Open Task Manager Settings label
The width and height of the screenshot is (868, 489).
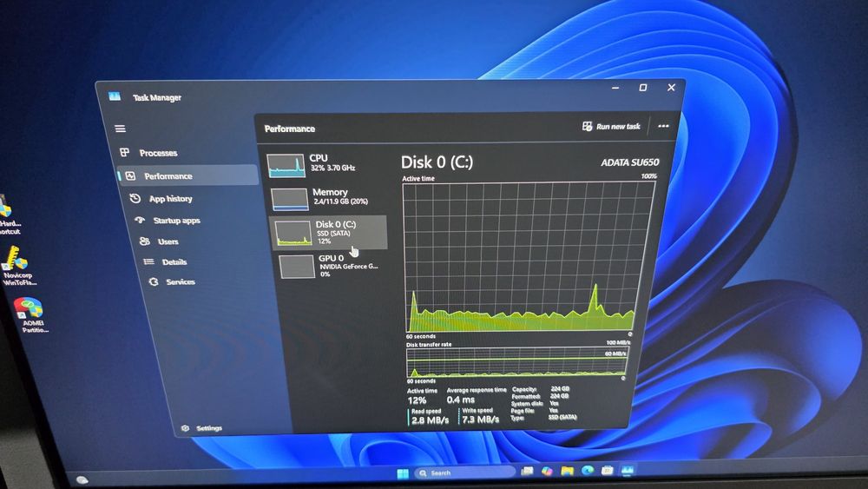[x=208, y=428]
